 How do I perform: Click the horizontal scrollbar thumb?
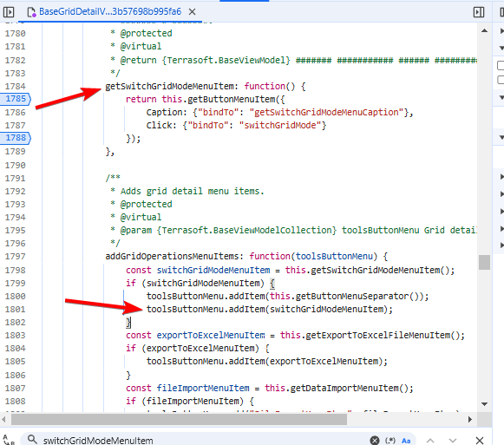[179, 419]
